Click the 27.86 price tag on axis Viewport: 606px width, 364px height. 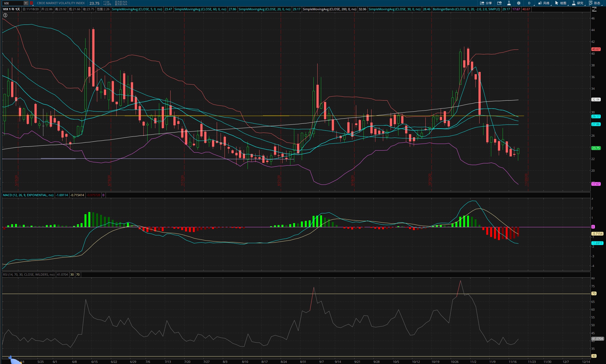point(596,124)
